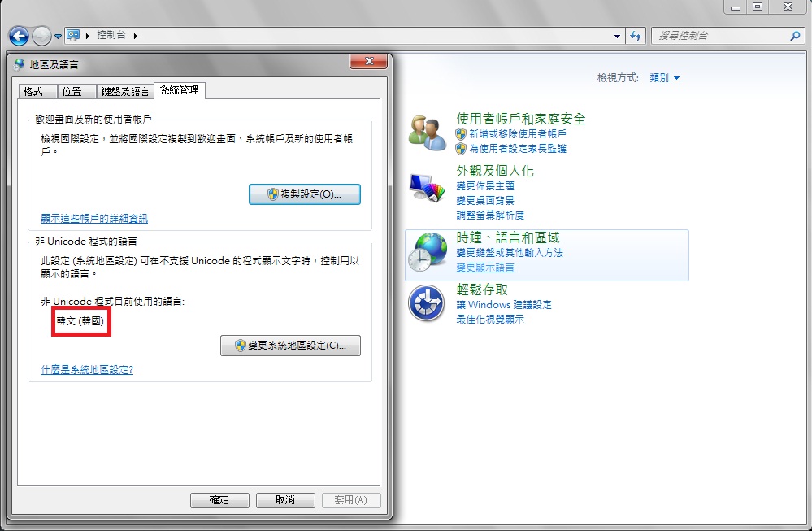Click 讓 Windows 建議設定 link
812x531 pixels.
pyautogui.click(x=503, y=305)
